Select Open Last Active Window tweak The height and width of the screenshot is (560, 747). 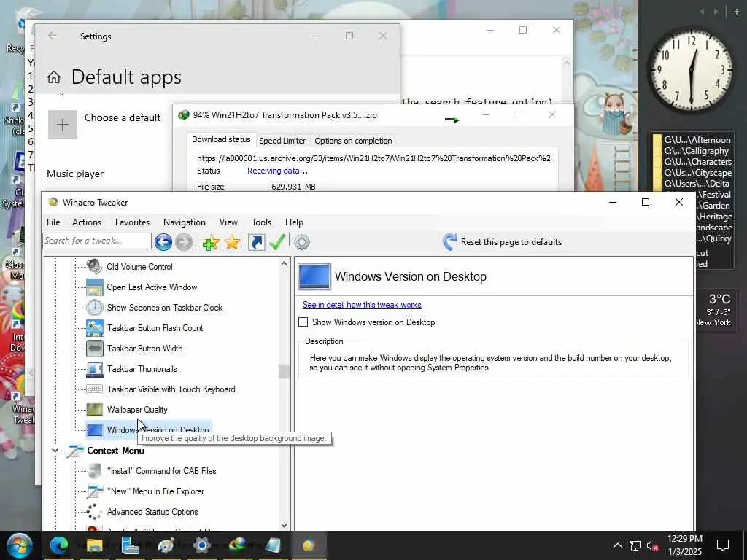click(x=152, y=287)
